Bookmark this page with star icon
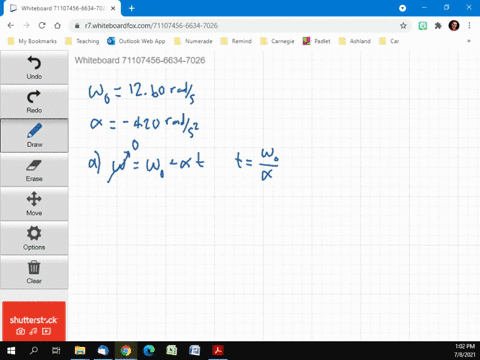Viewport: 480px width, 360px height. click(403, 26)
